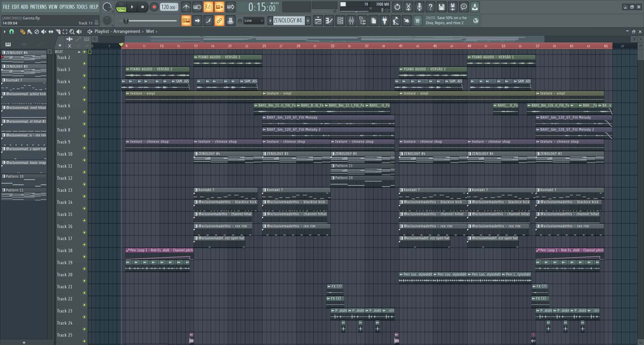
Task: Open pattern options arrow before ZENOLOGY #4
Action: click(270, 21)
